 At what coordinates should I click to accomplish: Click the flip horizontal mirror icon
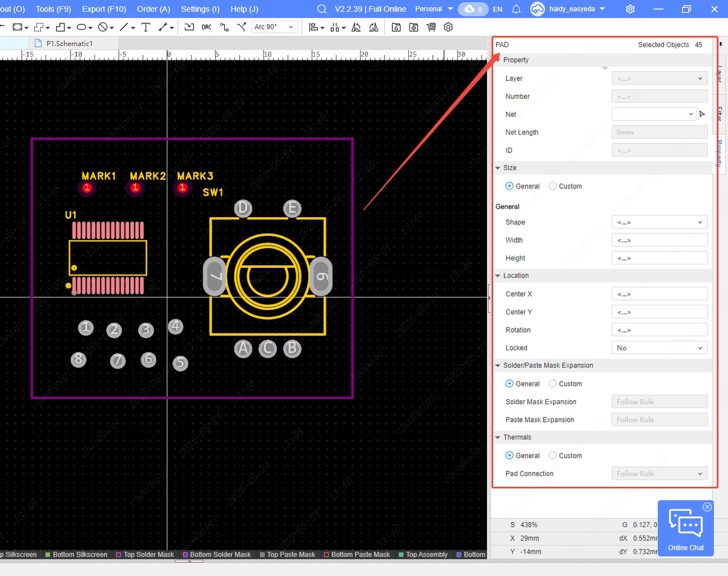coord(356,27)
